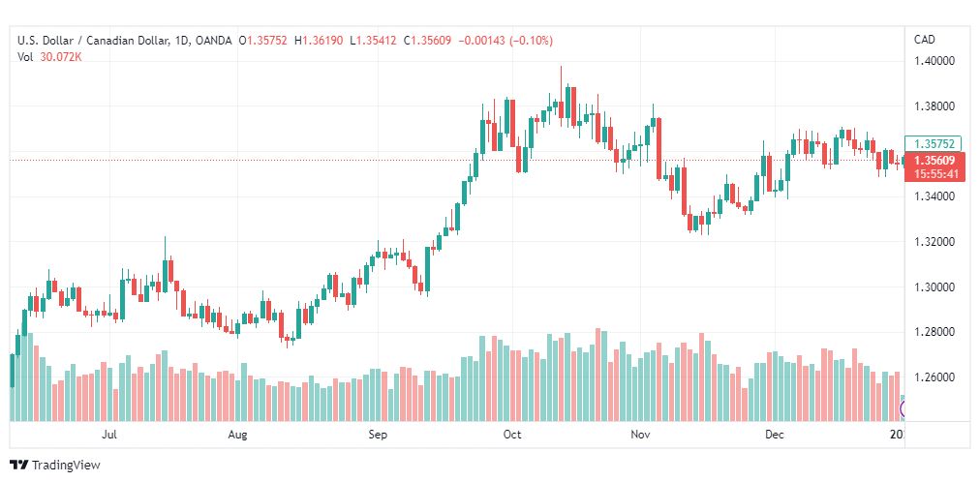
Task: Select the Nov marker on time axis
Action: [x=640, y=434]
